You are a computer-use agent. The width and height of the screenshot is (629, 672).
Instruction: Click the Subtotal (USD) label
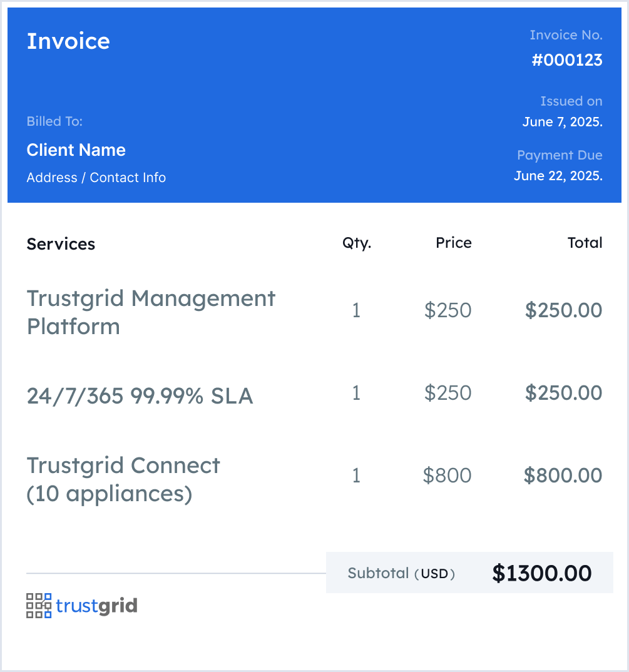tap(401, 573)
